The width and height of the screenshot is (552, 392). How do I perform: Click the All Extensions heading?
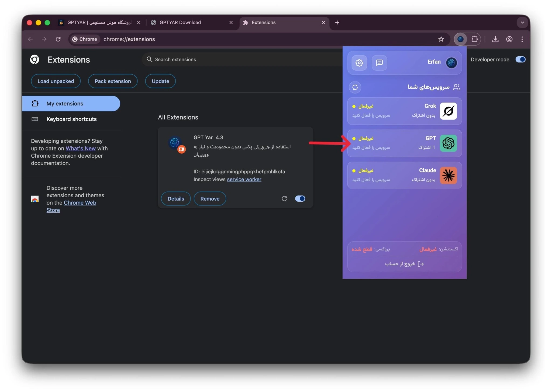click(x=178, y=117)
